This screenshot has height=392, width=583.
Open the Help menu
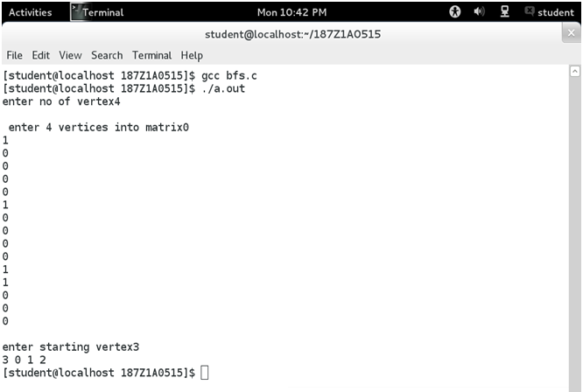point(192,55)
